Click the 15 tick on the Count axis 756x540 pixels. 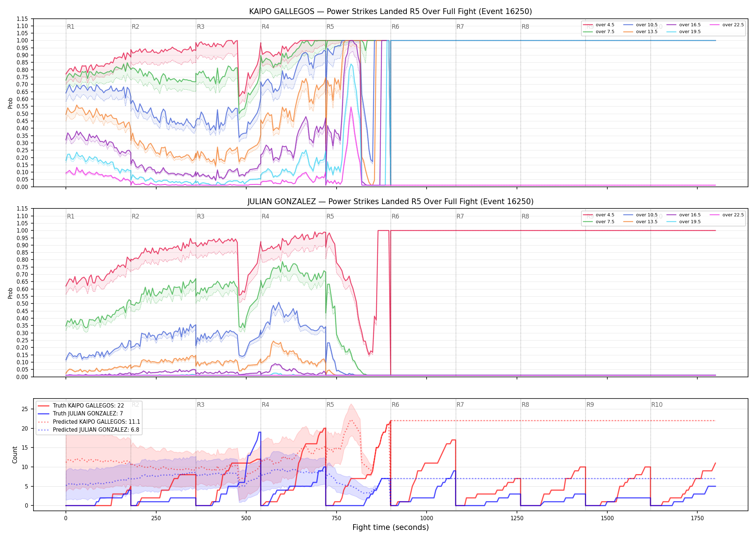(x=25, y=448)
